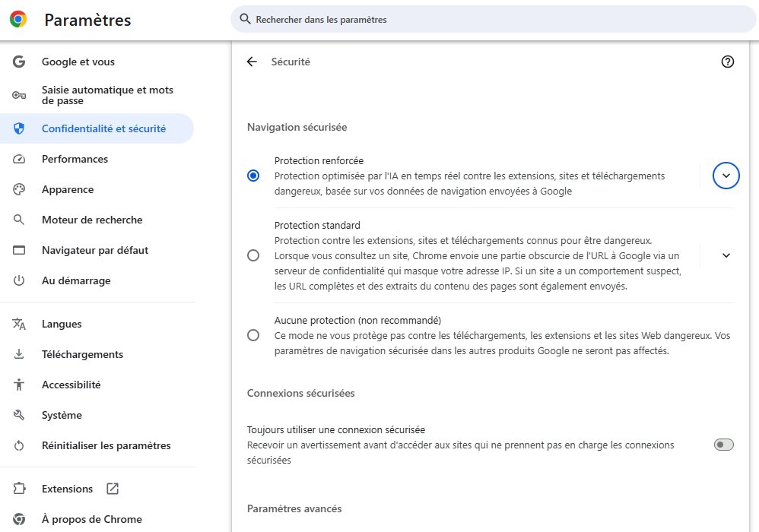
Task: Select the Protection standard radio button
Action: tap(253, 255)
